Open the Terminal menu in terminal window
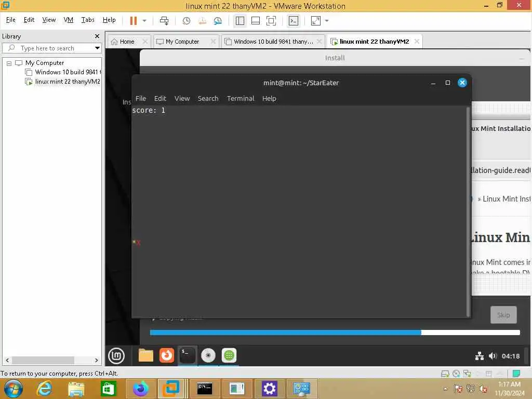The width and height of the screenshot is (532, 399). (241, 98)
